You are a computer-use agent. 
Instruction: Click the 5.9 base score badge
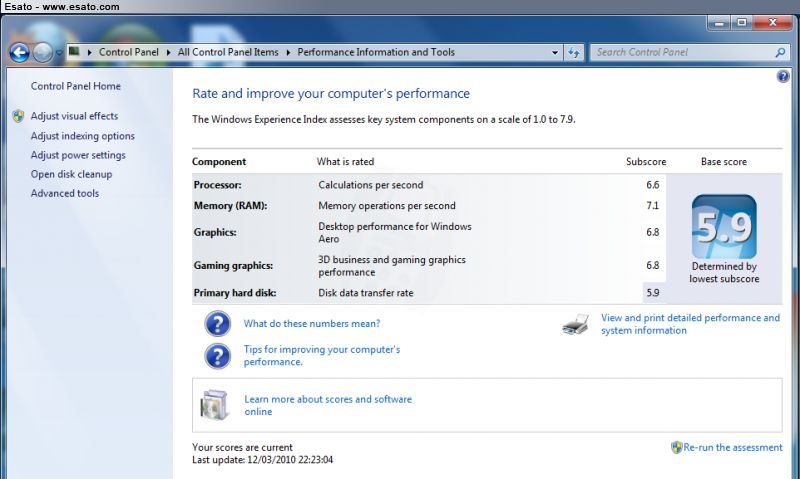point(724,226)
